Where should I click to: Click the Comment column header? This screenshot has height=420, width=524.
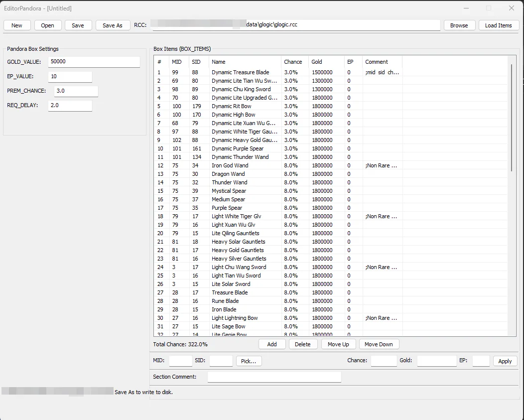[x=383, y=62]
